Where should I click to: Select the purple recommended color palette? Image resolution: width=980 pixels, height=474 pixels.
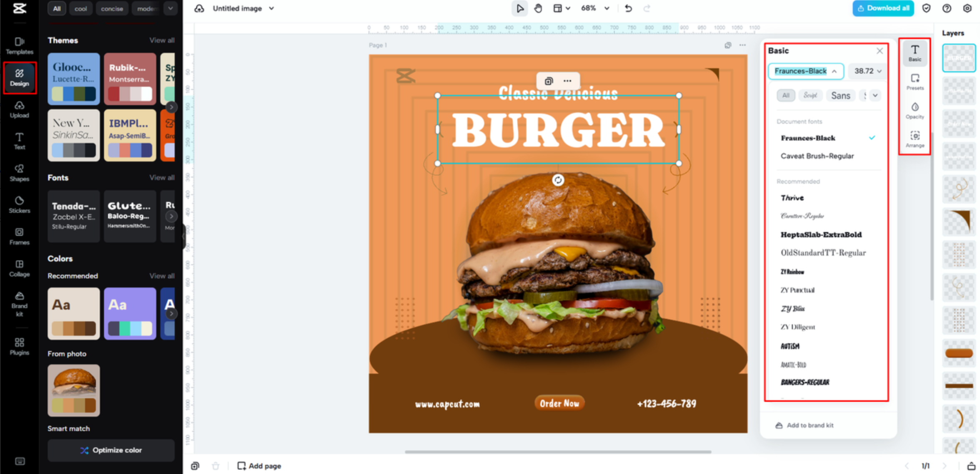(x=130, y=313)
